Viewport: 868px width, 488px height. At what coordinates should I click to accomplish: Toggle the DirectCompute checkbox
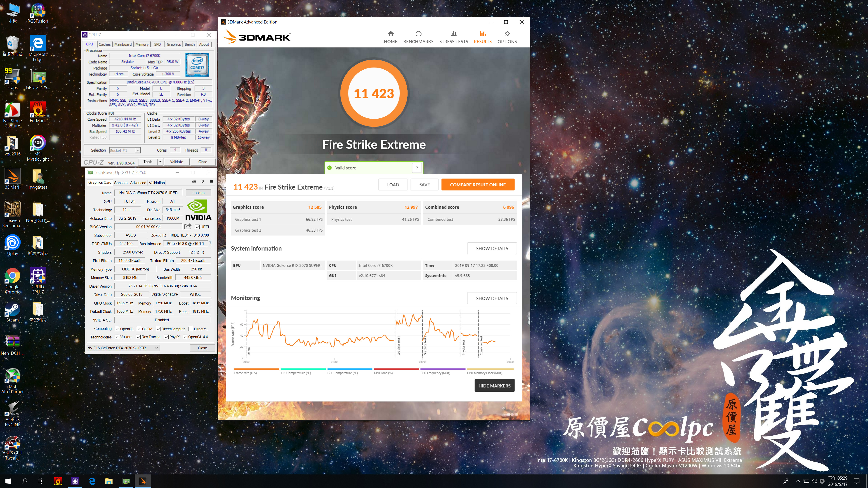(x=158, y=329)
